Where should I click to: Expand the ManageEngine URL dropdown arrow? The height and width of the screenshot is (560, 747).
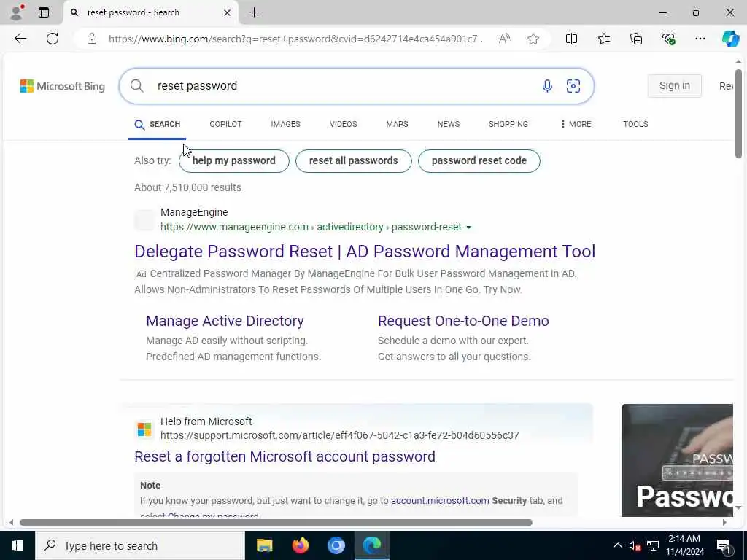pyautogui.click(x=468, y=227)
